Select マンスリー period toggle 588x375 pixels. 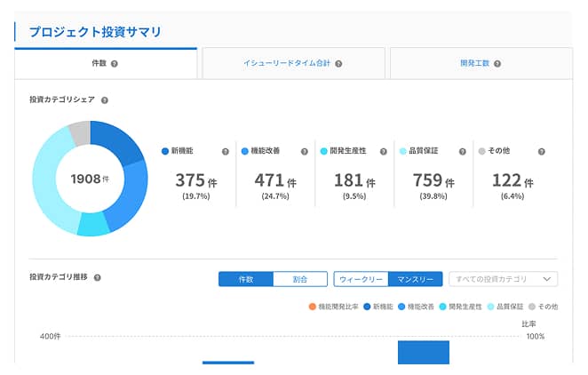tap(415, 279)
